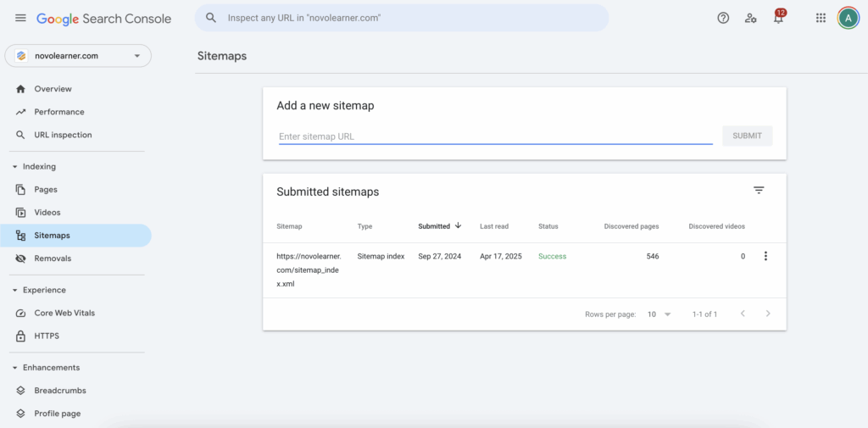Click the Add a new sitemap heading

point(325,105)
